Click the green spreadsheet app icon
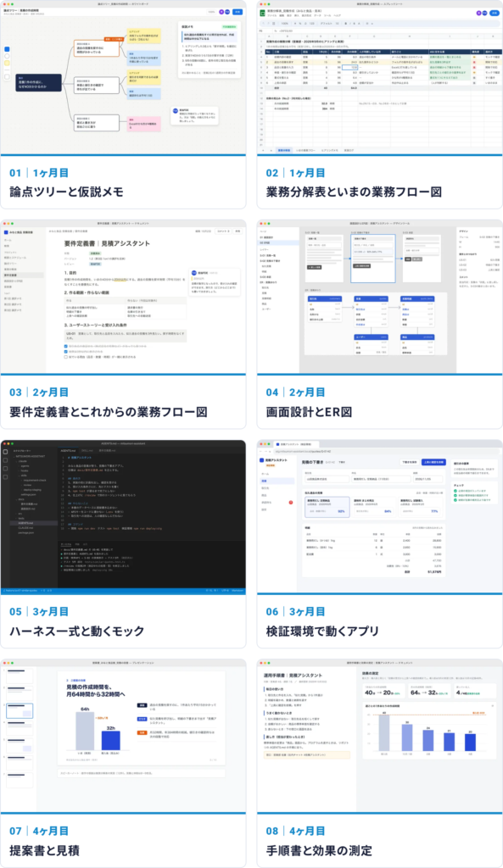Screen dimensions: 503x868 pos(263,13)
